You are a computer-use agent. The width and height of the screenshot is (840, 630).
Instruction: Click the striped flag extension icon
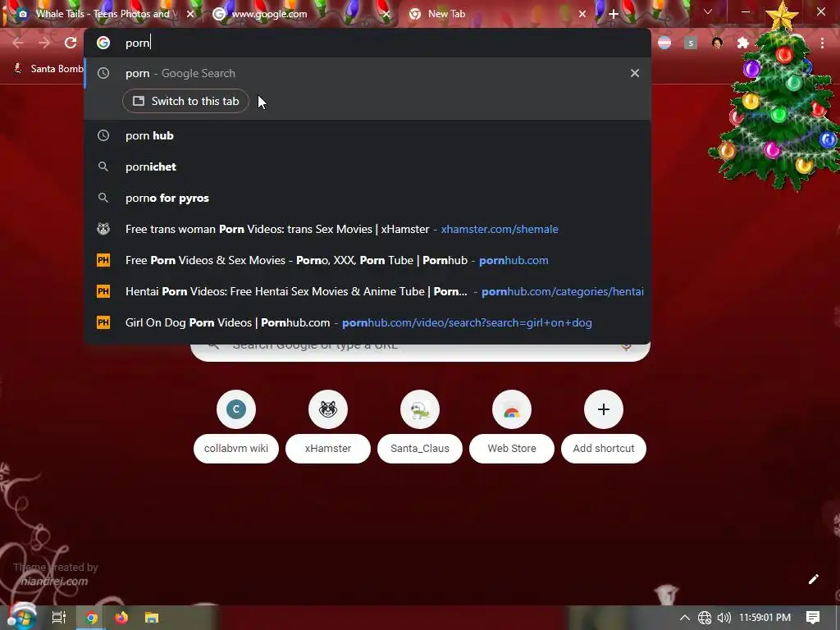pos(664,43)
